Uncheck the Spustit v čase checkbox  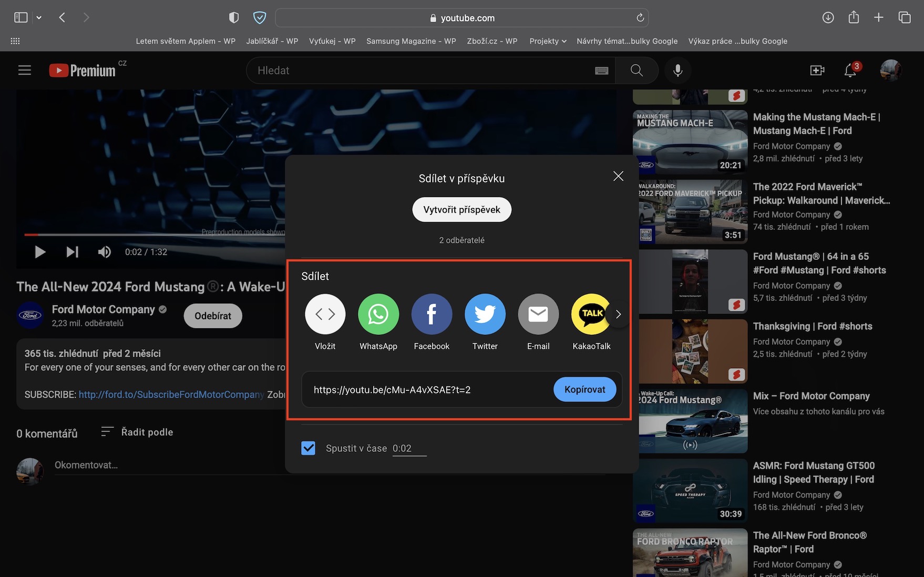tap(309, 448)
